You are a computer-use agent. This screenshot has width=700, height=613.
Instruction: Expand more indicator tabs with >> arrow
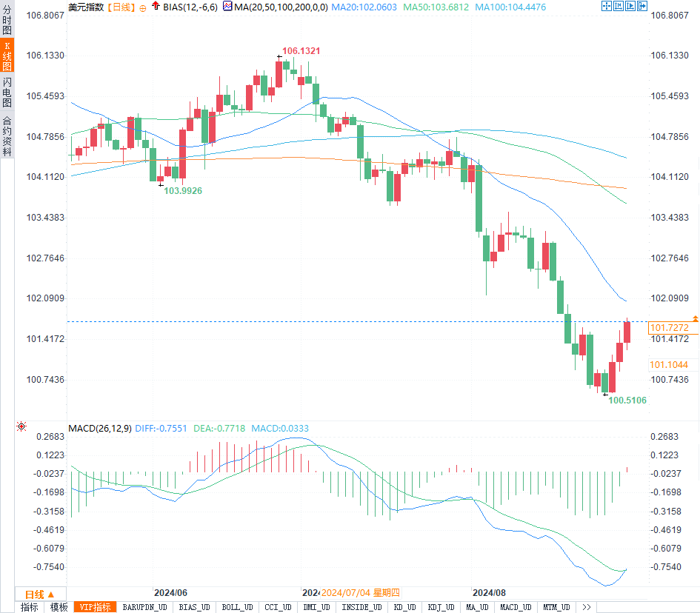586,607
